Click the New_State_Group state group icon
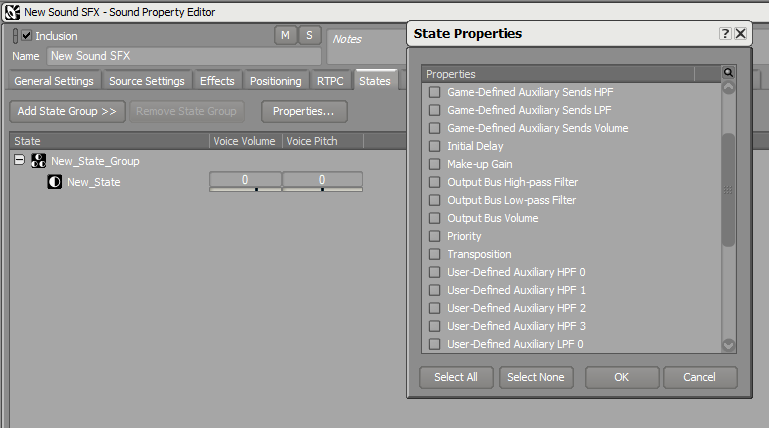 (38, 161)
